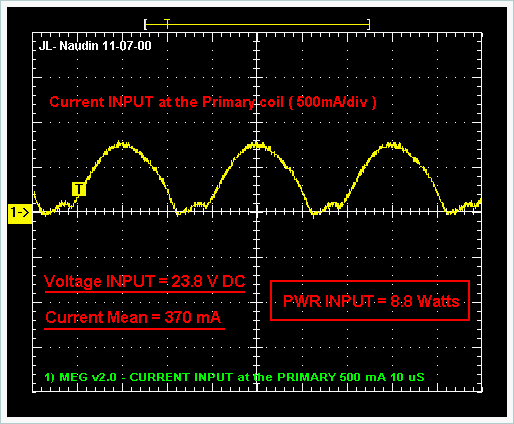Click the red underline beneath Current Mean
This screenshot has width=514, height=424.
click(x=135, y=329)
